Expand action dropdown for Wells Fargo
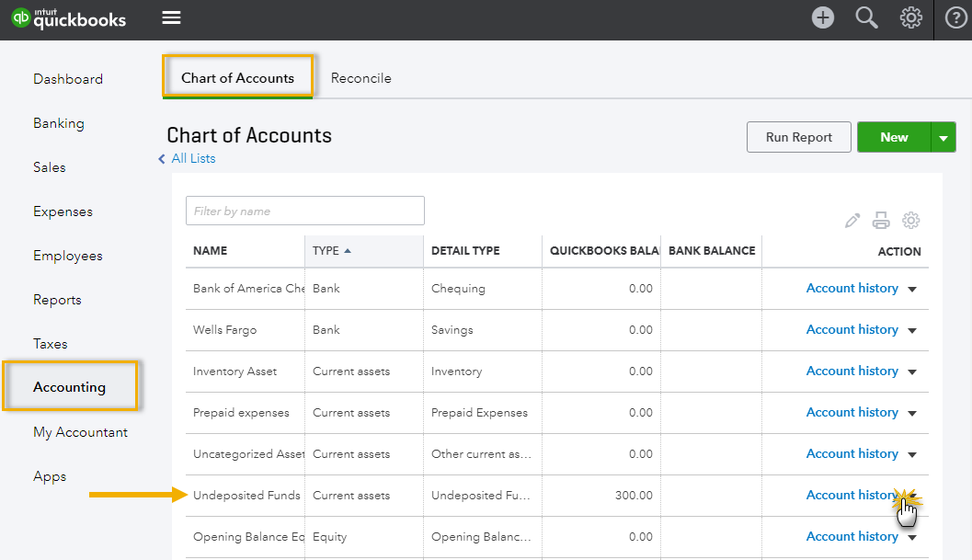This screenshot has height=560, width=972. [912, 330]
